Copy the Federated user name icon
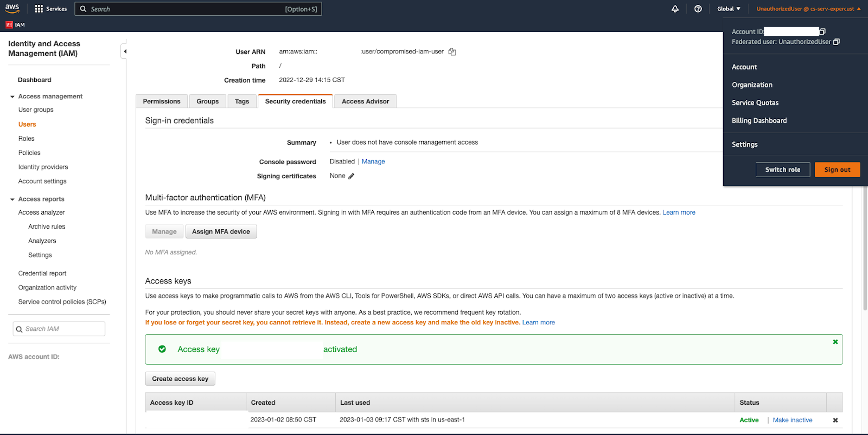 pyautogui.click(x=836, y=42)
